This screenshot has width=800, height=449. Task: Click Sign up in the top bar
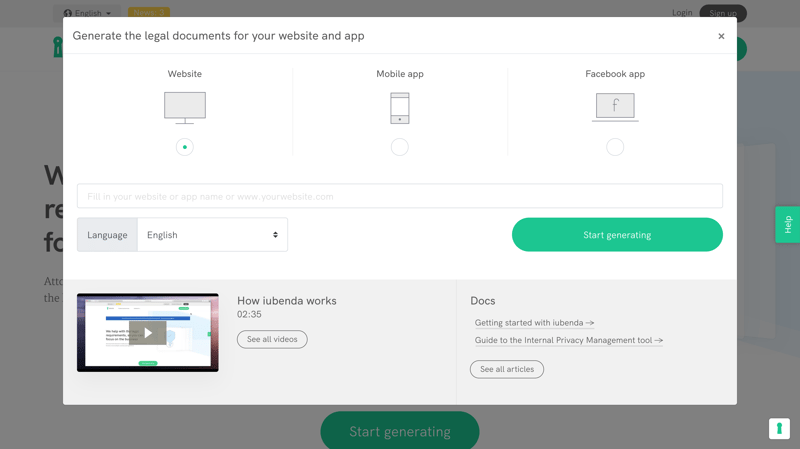tap(722, 13)
